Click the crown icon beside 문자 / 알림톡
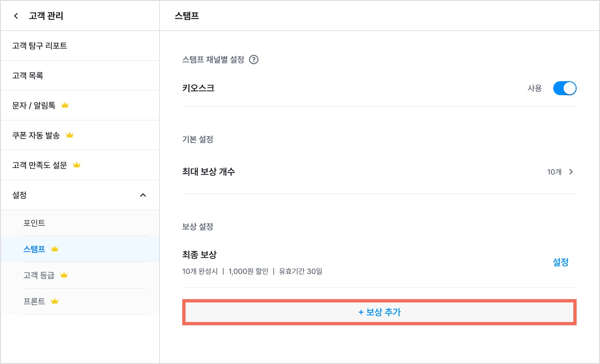The image size is (600, 364). coord(65,105)
